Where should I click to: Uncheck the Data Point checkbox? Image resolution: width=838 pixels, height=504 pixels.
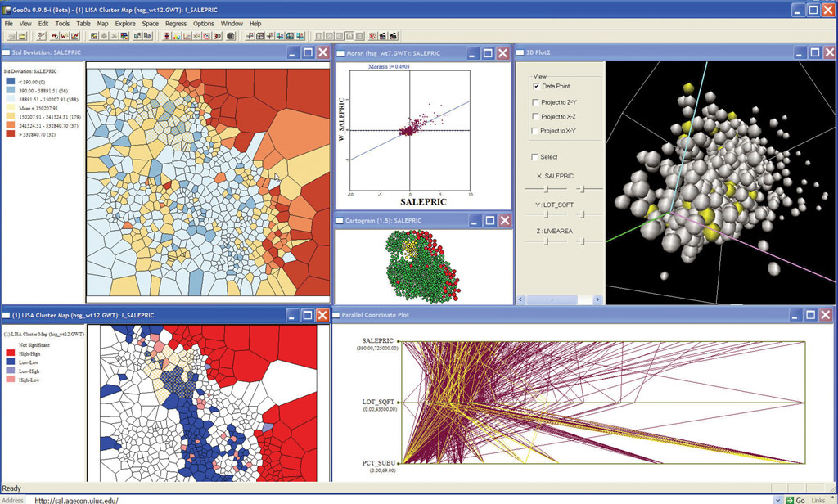click(x=536, y=86)
